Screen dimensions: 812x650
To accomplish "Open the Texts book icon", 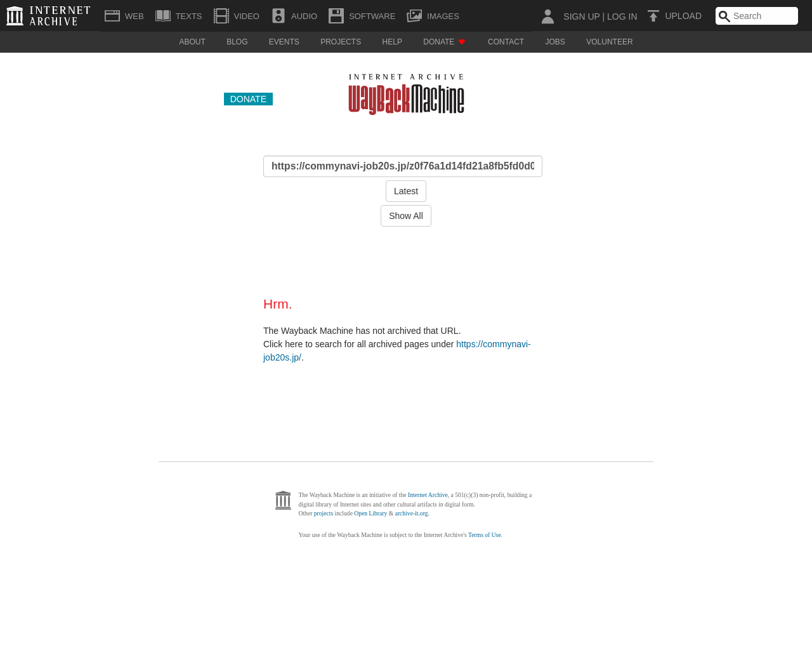I will (x=163, y=16).
